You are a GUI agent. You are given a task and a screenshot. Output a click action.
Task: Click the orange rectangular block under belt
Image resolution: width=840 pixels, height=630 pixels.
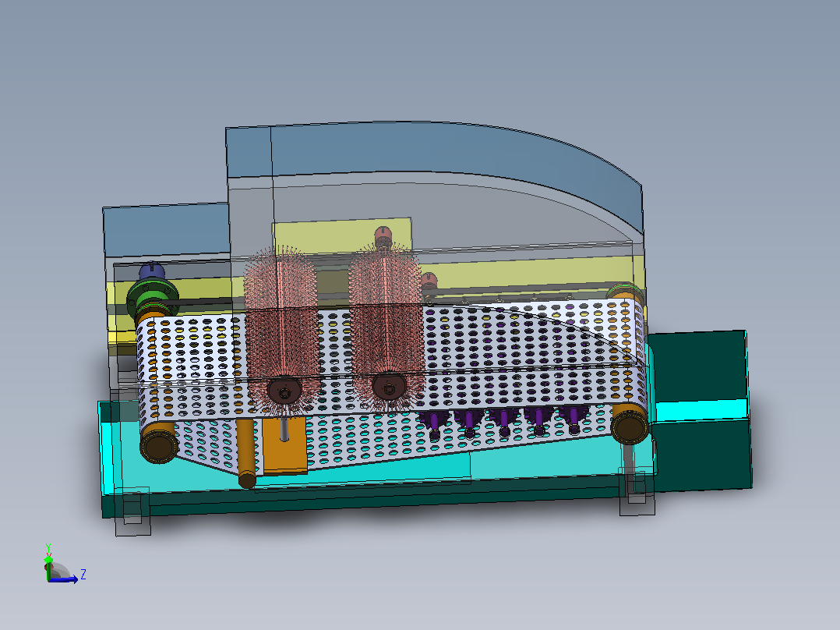(x=284, y=445)
